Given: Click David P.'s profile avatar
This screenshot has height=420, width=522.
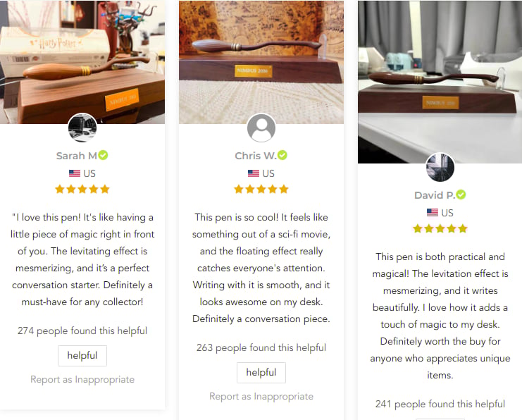Looking at the screenshot, I should 440,167.
